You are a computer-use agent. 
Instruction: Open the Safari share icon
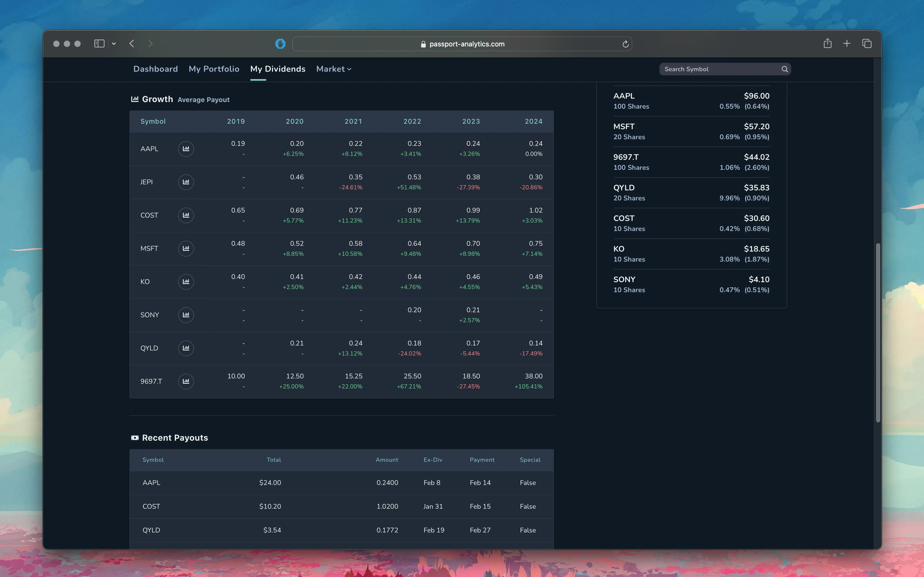(827, 43)
